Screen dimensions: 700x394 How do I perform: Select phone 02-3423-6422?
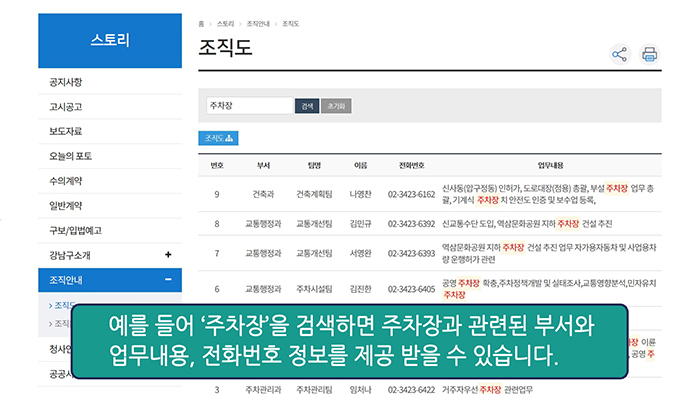point(411,390)
